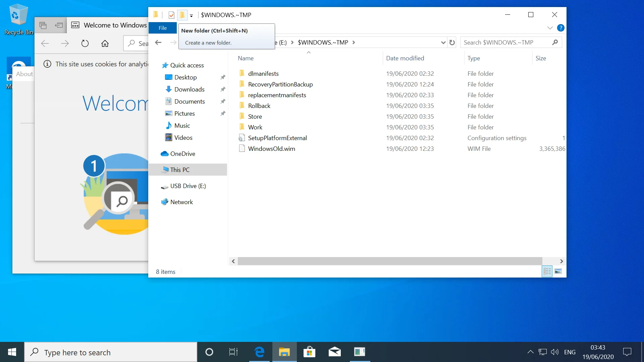Show hidden system tray icons

(530, 352)
